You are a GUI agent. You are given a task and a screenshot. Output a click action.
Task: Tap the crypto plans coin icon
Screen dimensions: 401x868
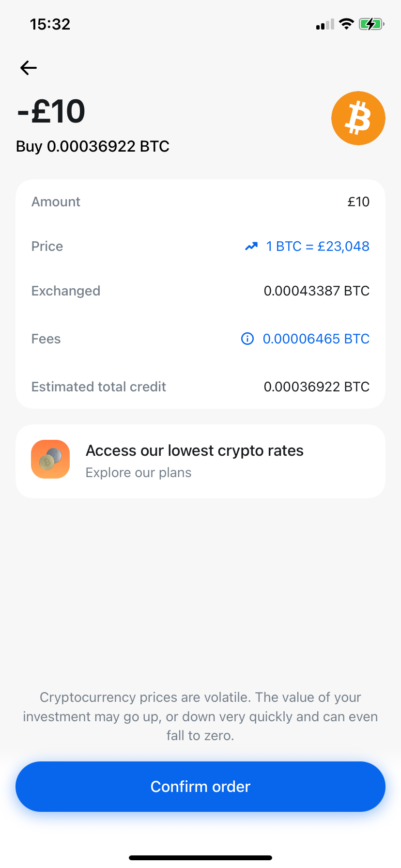point(50,459)
